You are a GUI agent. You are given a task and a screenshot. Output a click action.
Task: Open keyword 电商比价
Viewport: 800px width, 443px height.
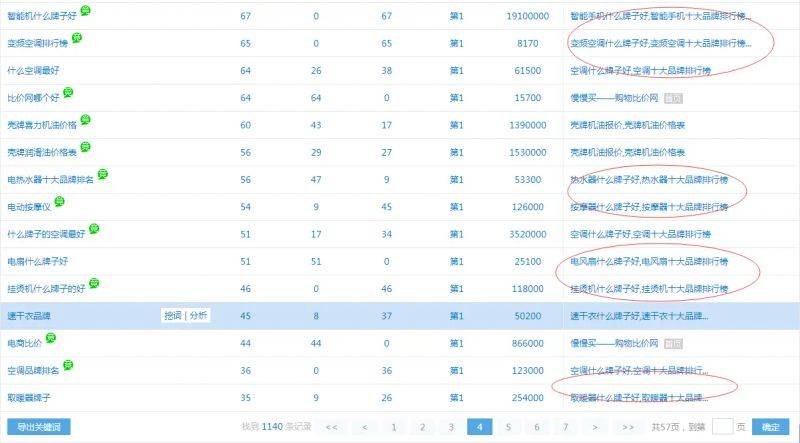point(24,343)
